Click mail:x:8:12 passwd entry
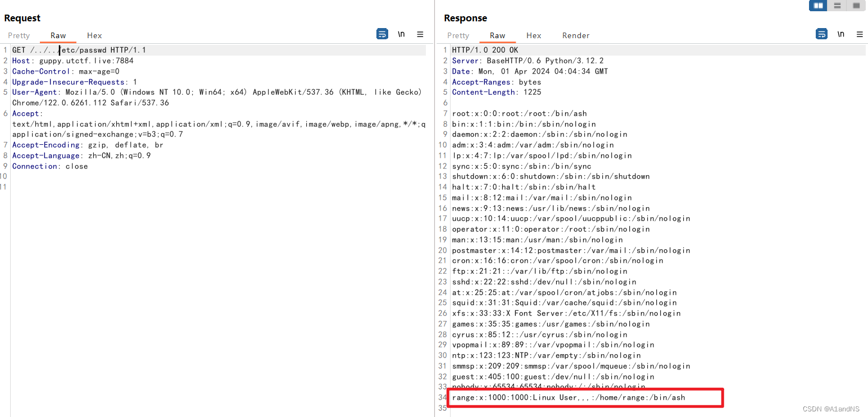 pos(542,198)
